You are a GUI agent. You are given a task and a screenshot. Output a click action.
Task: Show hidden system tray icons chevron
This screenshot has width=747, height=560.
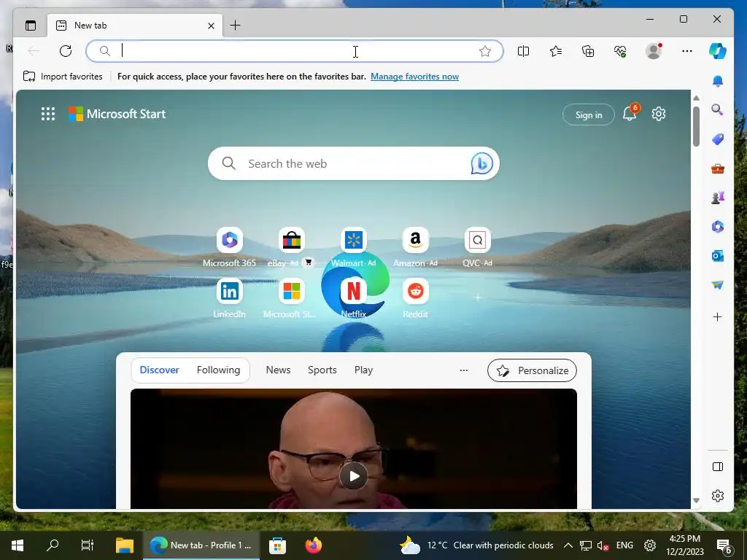568,545
